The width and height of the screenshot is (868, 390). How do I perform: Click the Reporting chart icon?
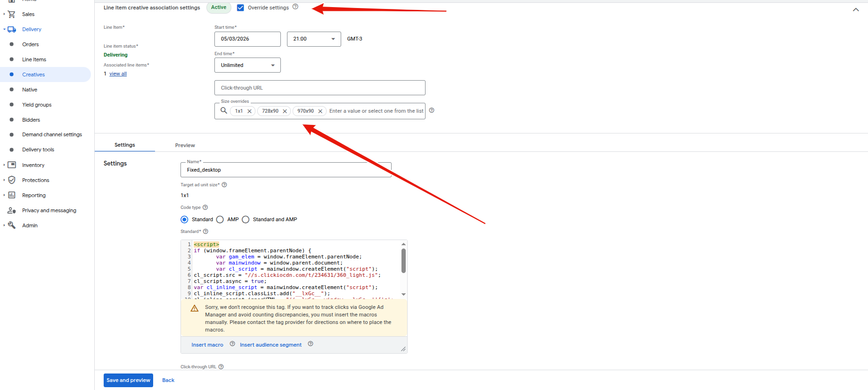pyautogui.click(x=12, y=195)
